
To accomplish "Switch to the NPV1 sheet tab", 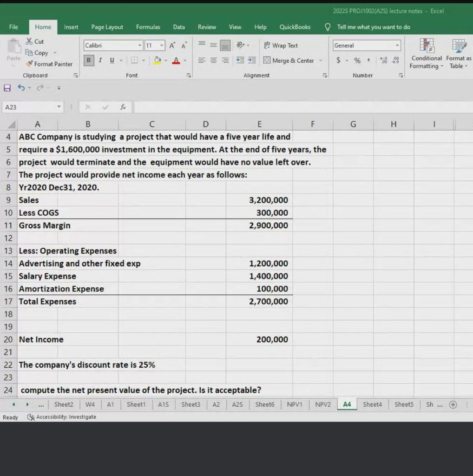I will tap(295, 404).
